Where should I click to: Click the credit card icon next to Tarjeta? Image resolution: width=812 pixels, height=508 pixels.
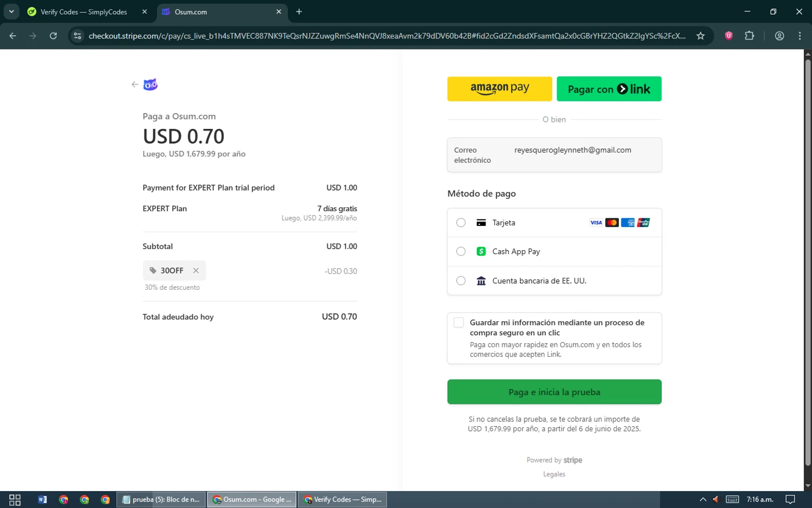click(481, 223)
